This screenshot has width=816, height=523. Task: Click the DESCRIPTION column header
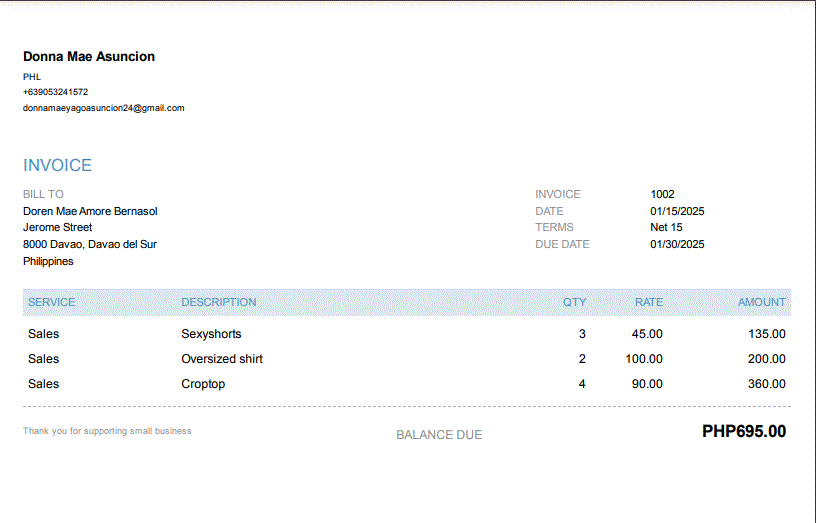pos(219,302)
